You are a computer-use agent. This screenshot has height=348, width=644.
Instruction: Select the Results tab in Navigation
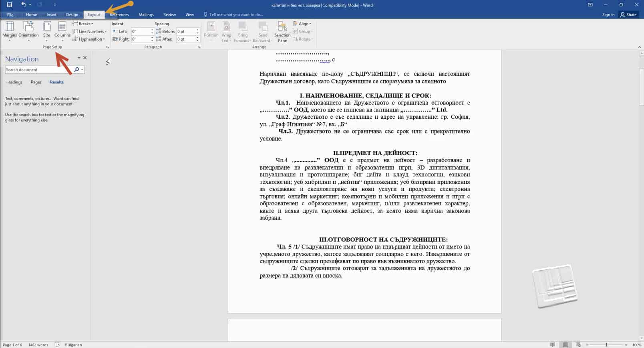(x=57, y=82)
